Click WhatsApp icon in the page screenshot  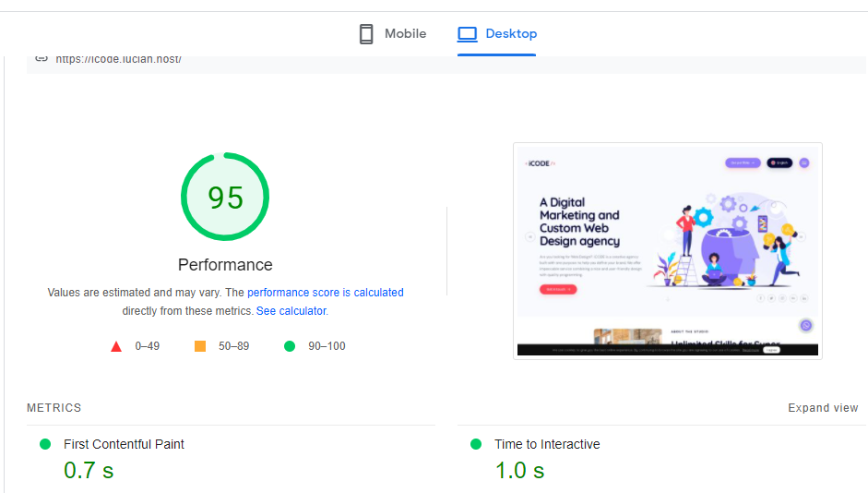coord(806,325)
